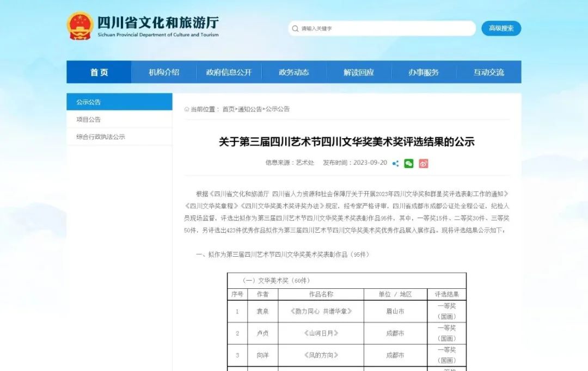588x371 pixels.
Task: Click the share icon beside the date
Action: tap(395, 163)
